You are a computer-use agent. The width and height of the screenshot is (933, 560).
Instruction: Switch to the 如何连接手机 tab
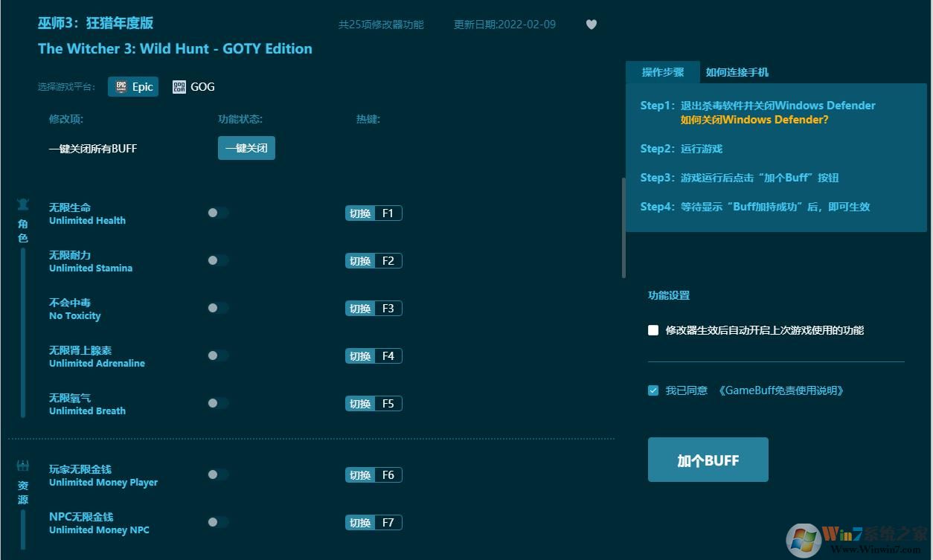736,72
